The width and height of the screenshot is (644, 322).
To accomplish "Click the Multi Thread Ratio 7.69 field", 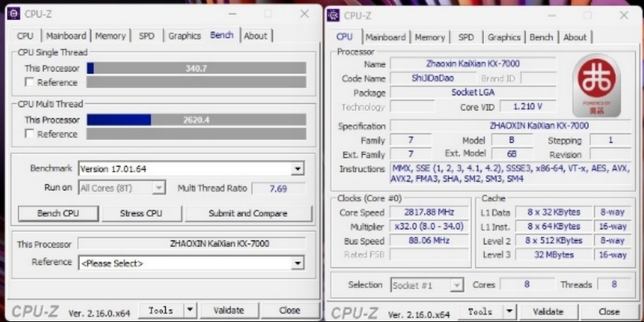I will tap(279, 189).
